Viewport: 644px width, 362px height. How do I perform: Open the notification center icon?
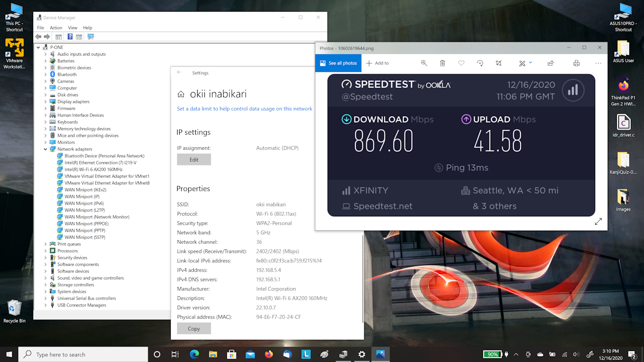[632, 354]
